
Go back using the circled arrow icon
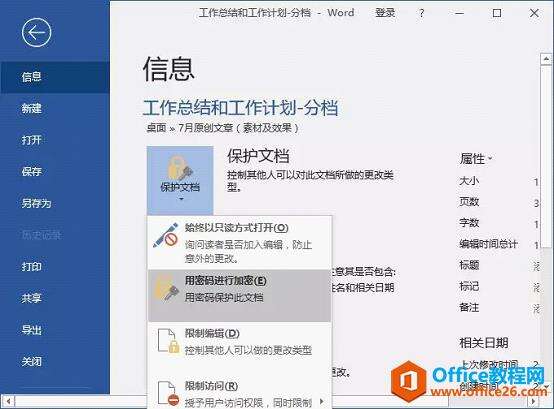click(36, 33)
